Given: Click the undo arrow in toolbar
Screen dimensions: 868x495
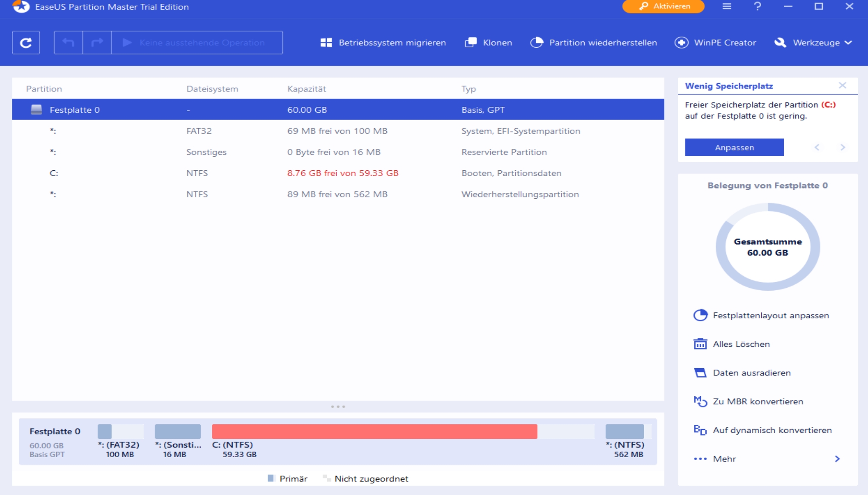Looking at the screenshot, I should pyautogui.click(x=68, y=43).
